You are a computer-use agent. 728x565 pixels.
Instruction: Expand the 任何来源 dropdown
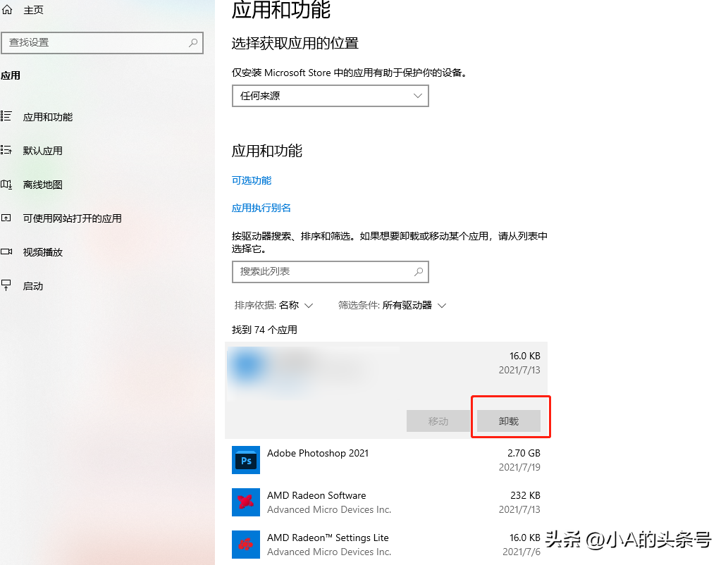click(x=330, y=96)
